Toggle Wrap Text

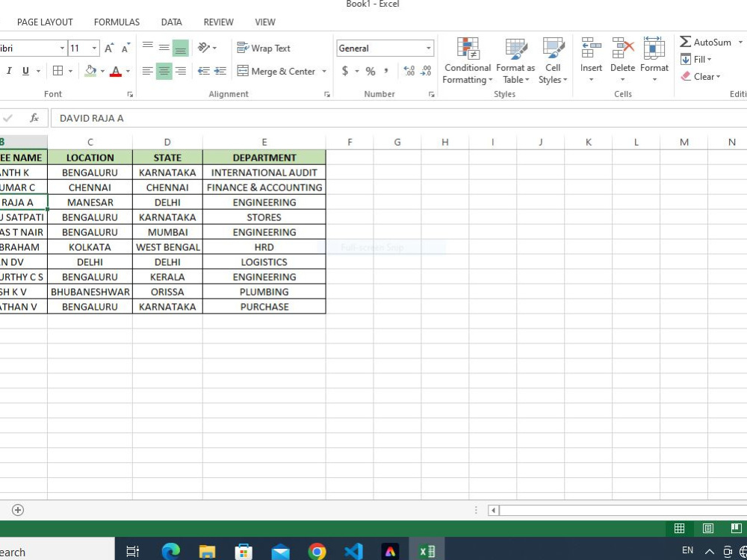tap(264, 48)
